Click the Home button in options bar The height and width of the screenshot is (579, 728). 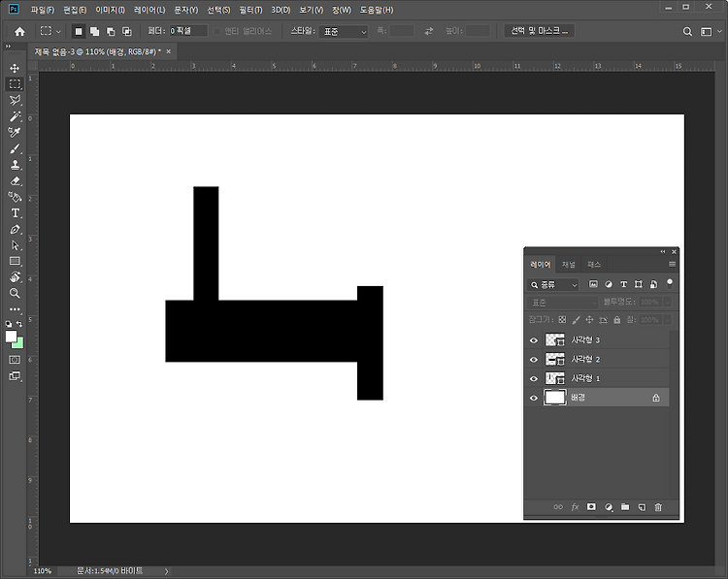[x=19, y=31]
